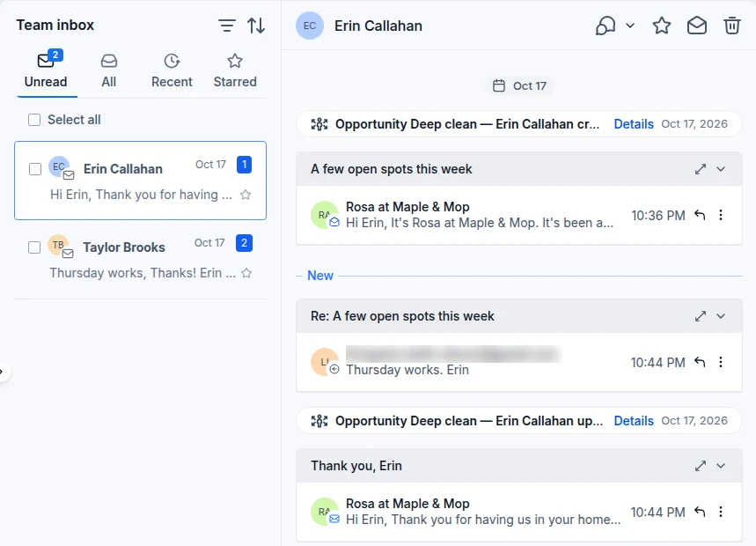The height and width of the screenshot is (546, 756).
Task: Open the Taylor Brooks conversation
Action: pos(140,259)
